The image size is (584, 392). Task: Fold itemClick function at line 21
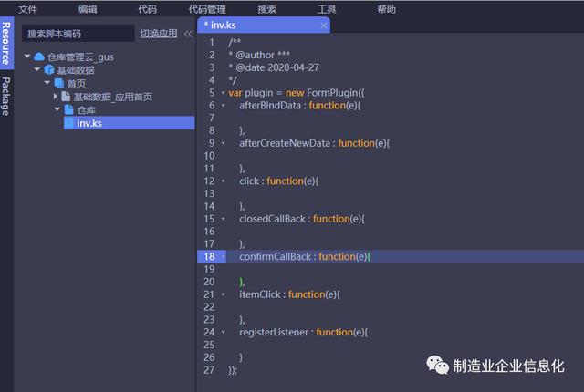(x=223, y=294)
